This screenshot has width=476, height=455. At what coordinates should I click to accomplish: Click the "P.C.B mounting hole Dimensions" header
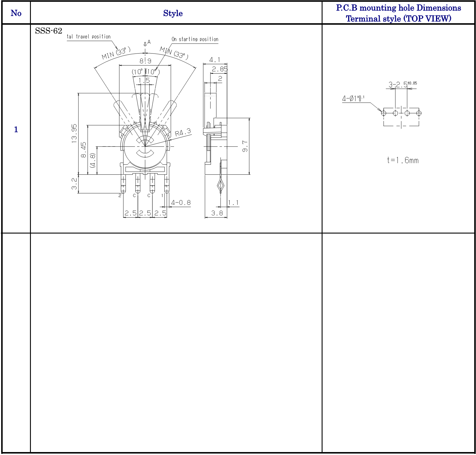(398, 8)
